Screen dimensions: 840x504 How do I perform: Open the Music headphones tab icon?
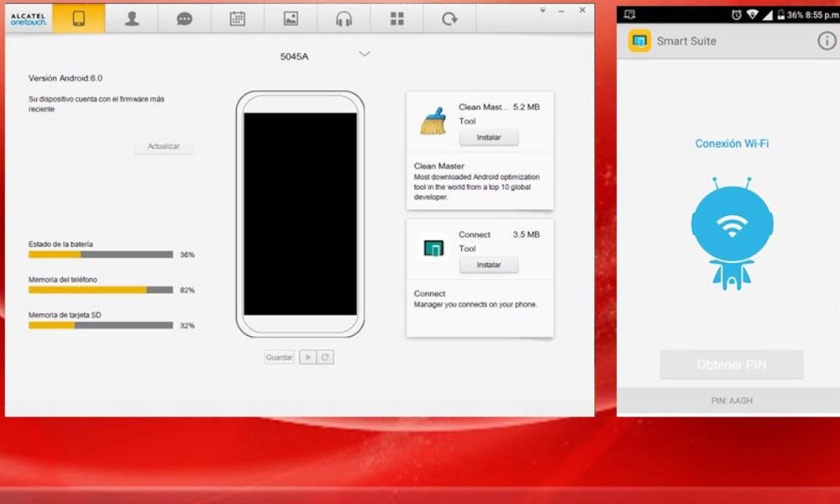(344, 18)
